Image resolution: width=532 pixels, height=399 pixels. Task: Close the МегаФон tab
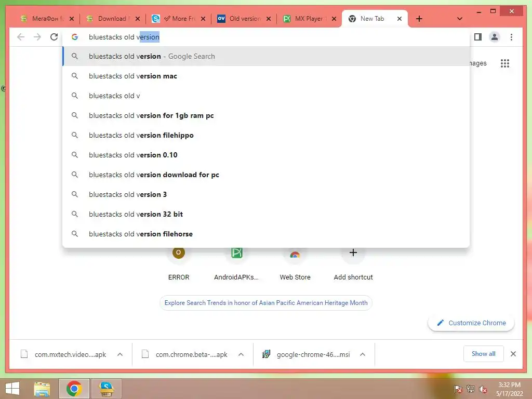[x=72, y=19]
